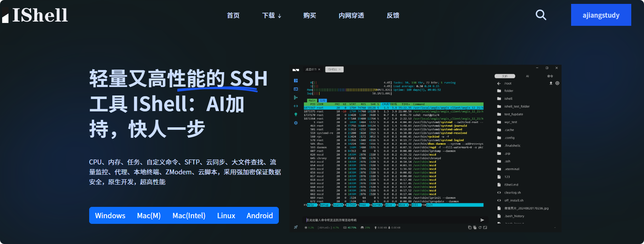Download the Windows version

pos(110,216)
